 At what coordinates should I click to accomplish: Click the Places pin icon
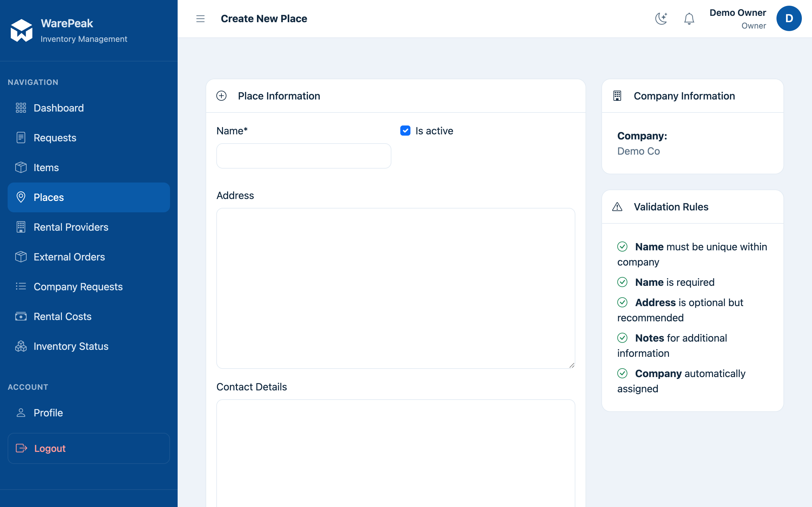pyautogui.click(x=21, y=197)
